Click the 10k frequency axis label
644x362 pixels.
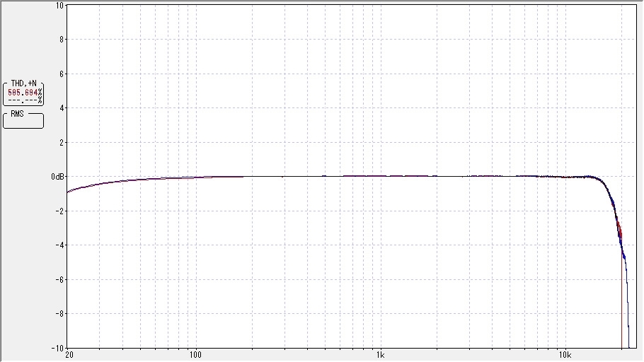(x=565, y=355)
